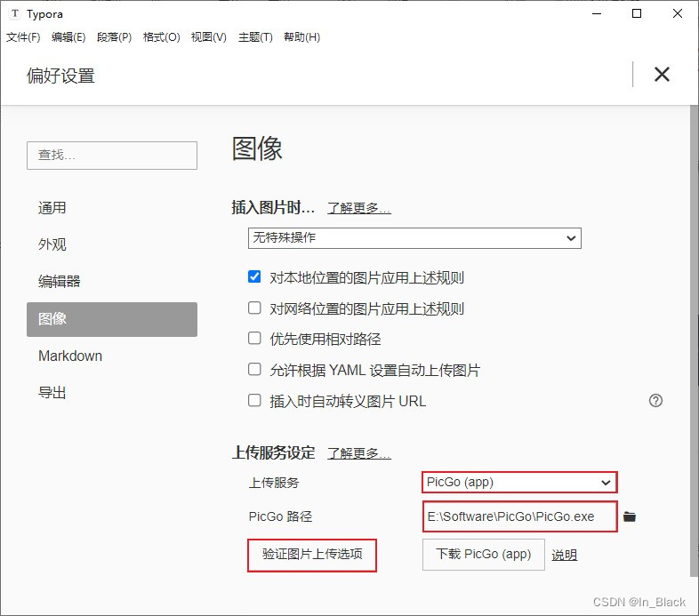699x616 pixels.
Task: Open the 帮助(H) menu
Action: pos(301,37)
